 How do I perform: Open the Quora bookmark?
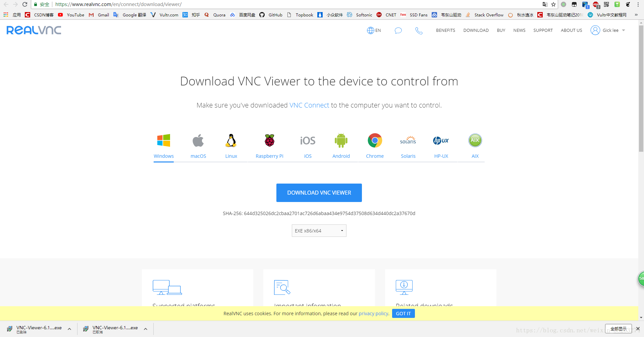click(215, 15)
